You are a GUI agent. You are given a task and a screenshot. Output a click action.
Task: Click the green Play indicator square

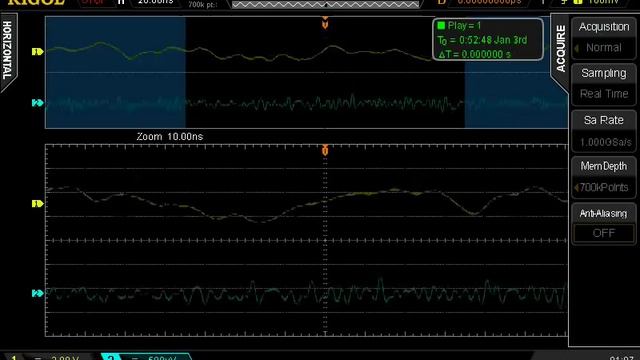point(441,26)
